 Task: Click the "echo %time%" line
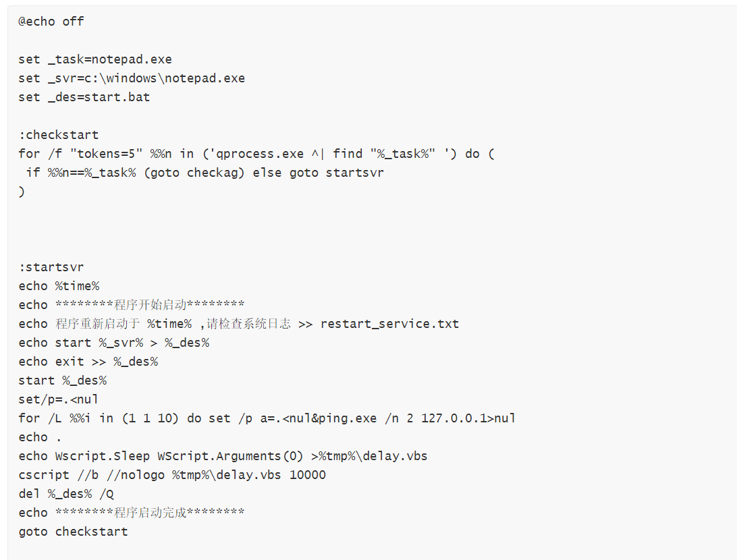[59, 286]
